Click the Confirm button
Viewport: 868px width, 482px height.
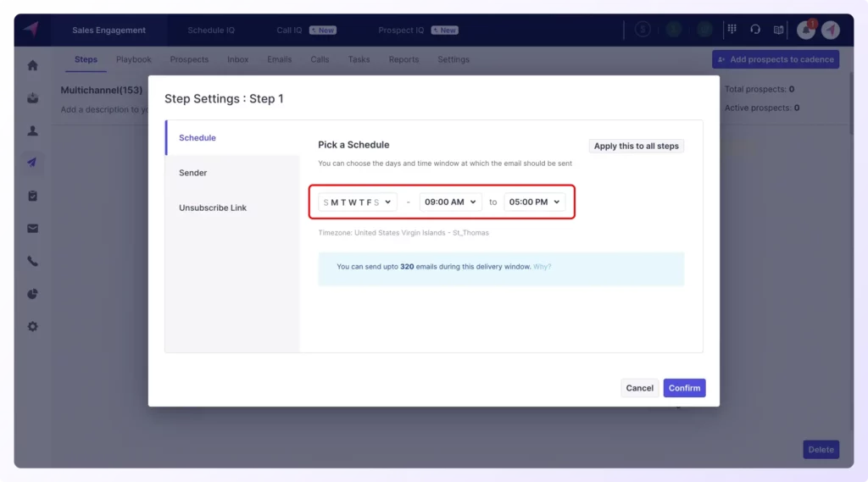coord(684,388)
